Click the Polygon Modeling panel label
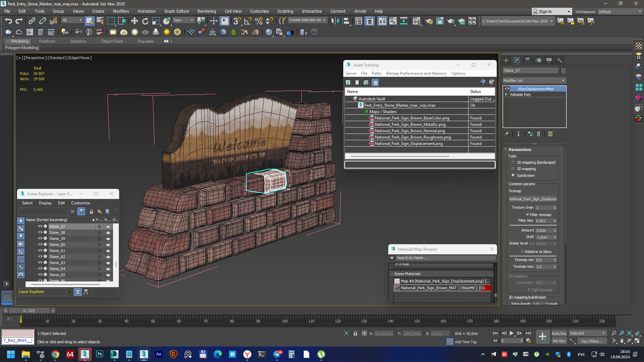 (x=22, y=48)
